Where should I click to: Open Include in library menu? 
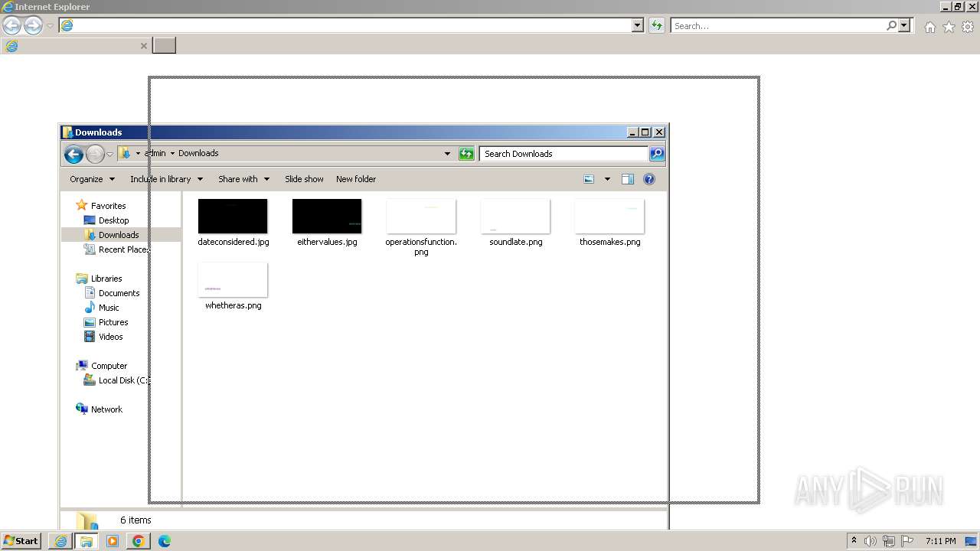click(x=166, y=179)
